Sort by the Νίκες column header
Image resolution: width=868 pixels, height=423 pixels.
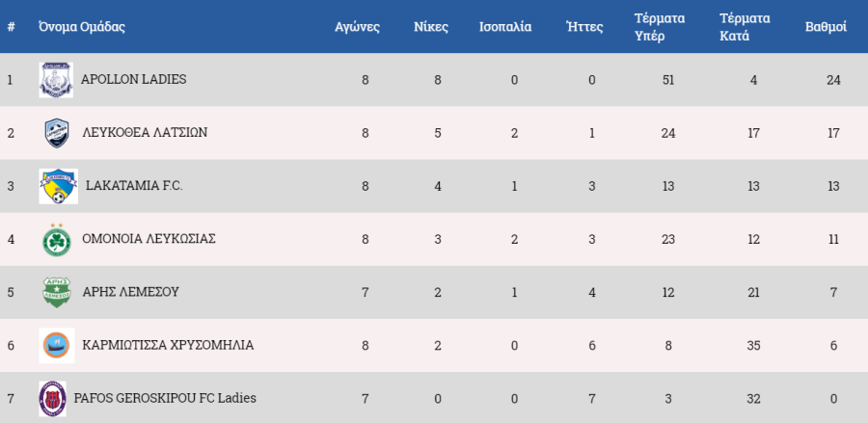click(431, 27)
